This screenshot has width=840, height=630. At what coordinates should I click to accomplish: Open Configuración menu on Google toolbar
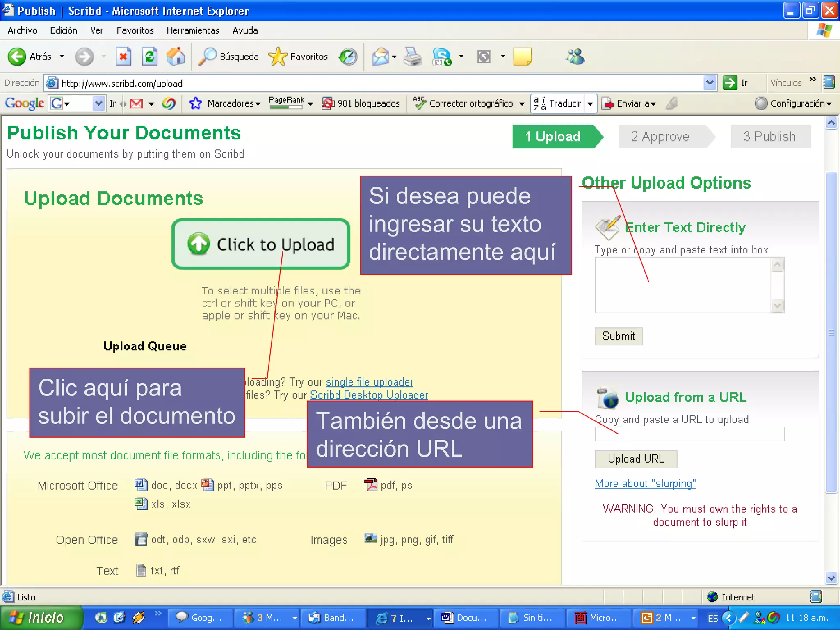pyautogui.click(x=793, y=103)
